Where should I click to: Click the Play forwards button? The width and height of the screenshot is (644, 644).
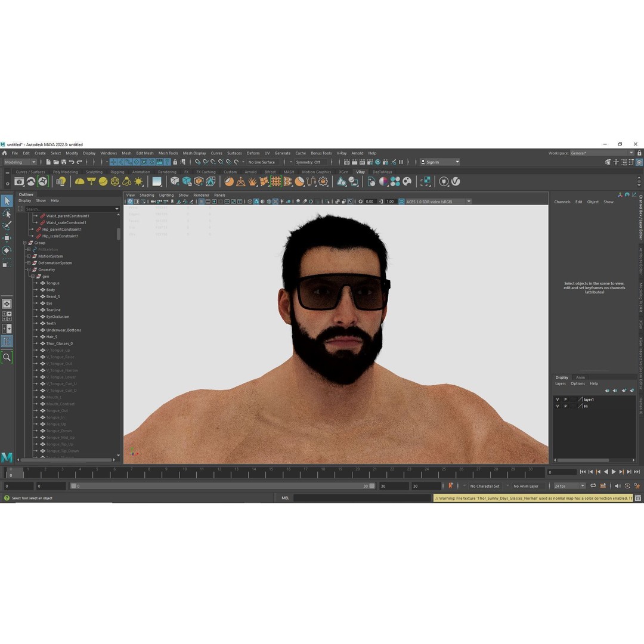point(614,472)
